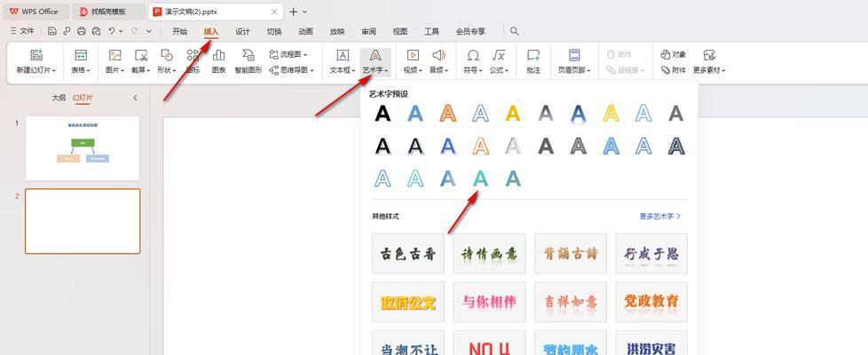Click the Save icon in quick toolbar

[52, 31]
